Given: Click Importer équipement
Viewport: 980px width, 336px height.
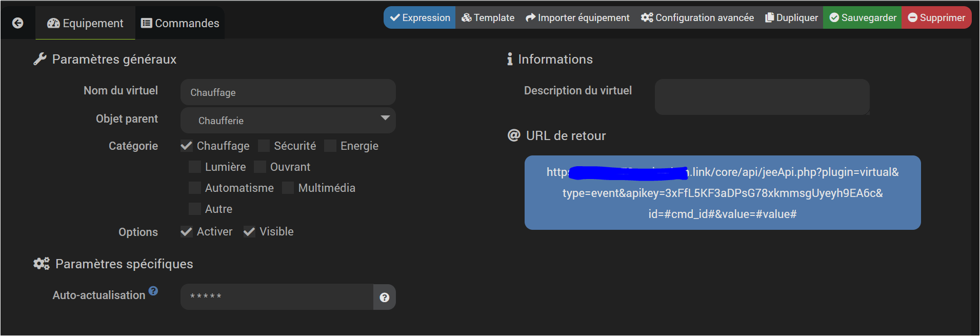Looking at the screenshot, I should tap(577, 18).
